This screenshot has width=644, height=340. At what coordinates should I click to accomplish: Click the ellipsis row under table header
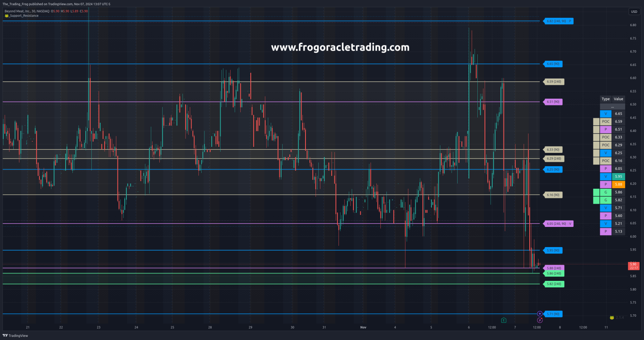613,106
